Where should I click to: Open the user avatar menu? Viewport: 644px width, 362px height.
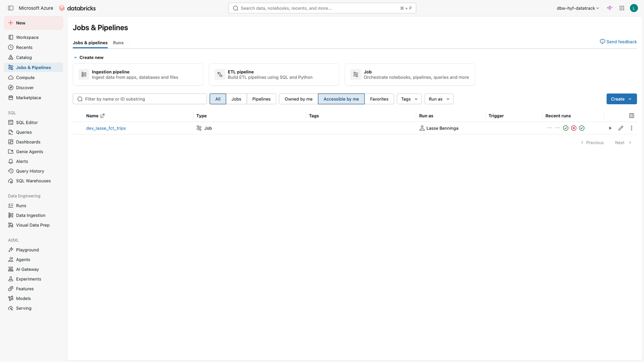coord(634,8)
